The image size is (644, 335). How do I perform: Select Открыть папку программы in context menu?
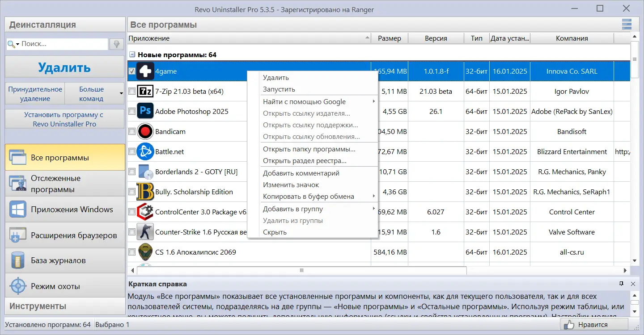pos(309,149)
